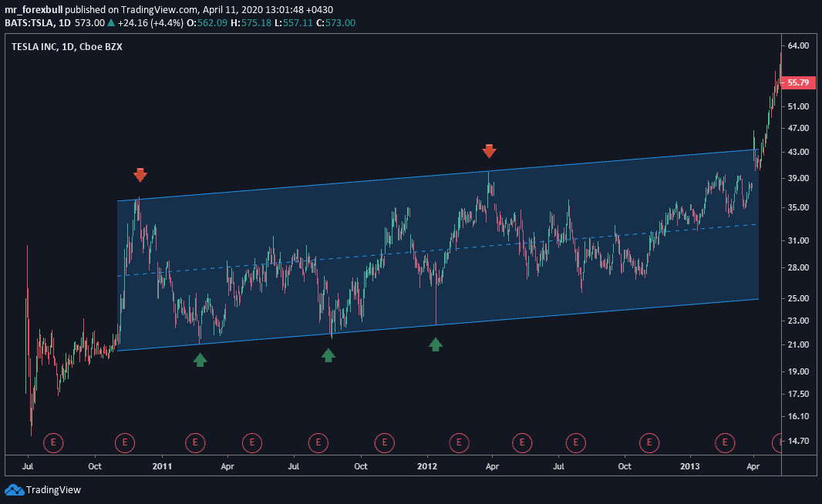The image size is (822, 504).
Task: Click the red down arrow above the late-2010 peak
Action: tap(140, 175)
